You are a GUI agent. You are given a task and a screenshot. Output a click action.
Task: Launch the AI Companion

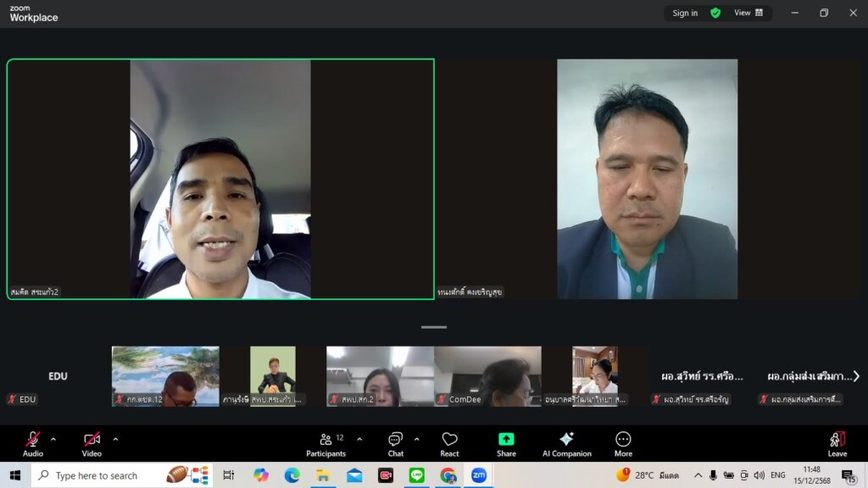(x=566, y=443)
